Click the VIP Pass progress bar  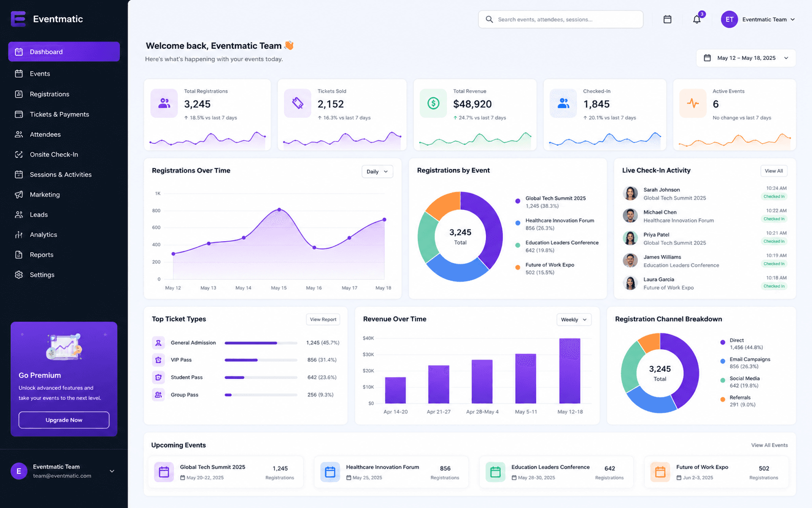tap(261, 360)
